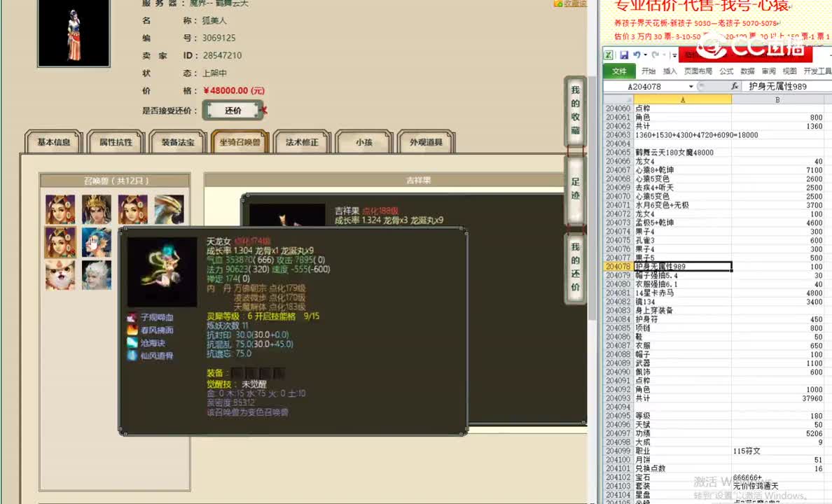Click the 还价 bargain button

click(x=233, y=111)
